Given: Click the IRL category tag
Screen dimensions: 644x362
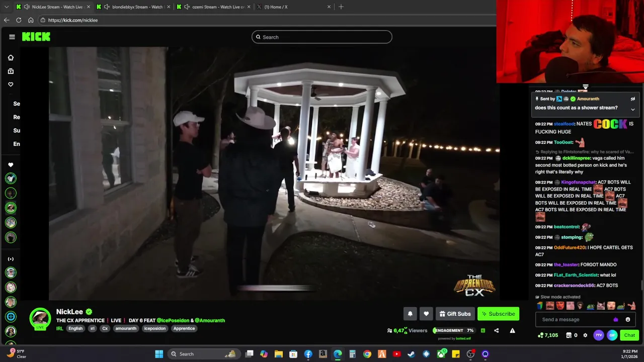Looking at the screenshot, I should (x=59, y=328).
